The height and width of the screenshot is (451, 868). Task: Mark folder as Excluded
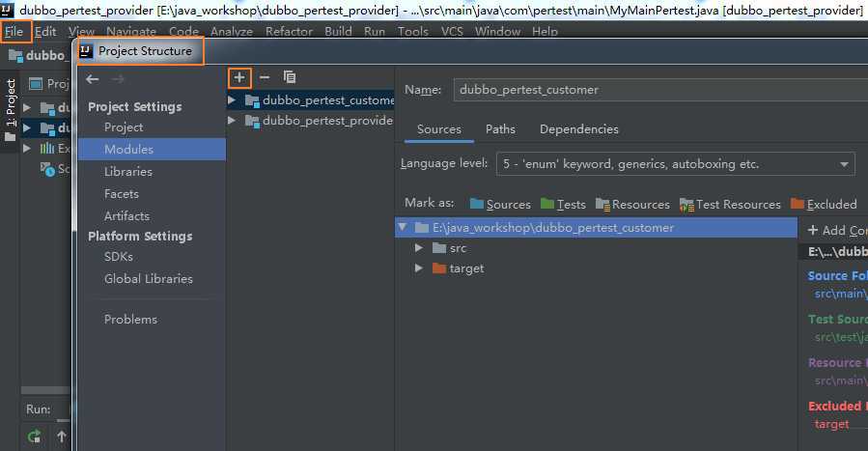(x=824, y=204)
